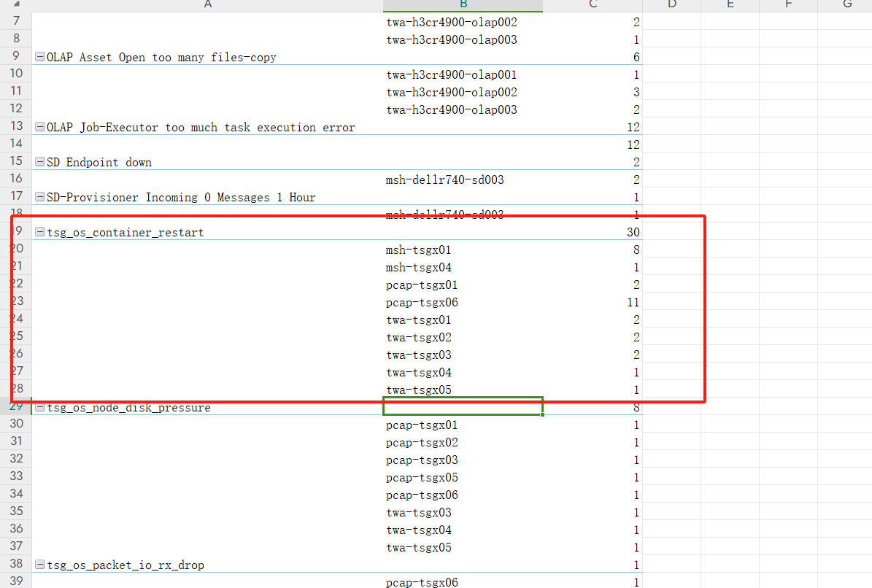This screenshot has height=588, width=872.
Task: Select the total 30 value cell
Action: coord(593,233)
